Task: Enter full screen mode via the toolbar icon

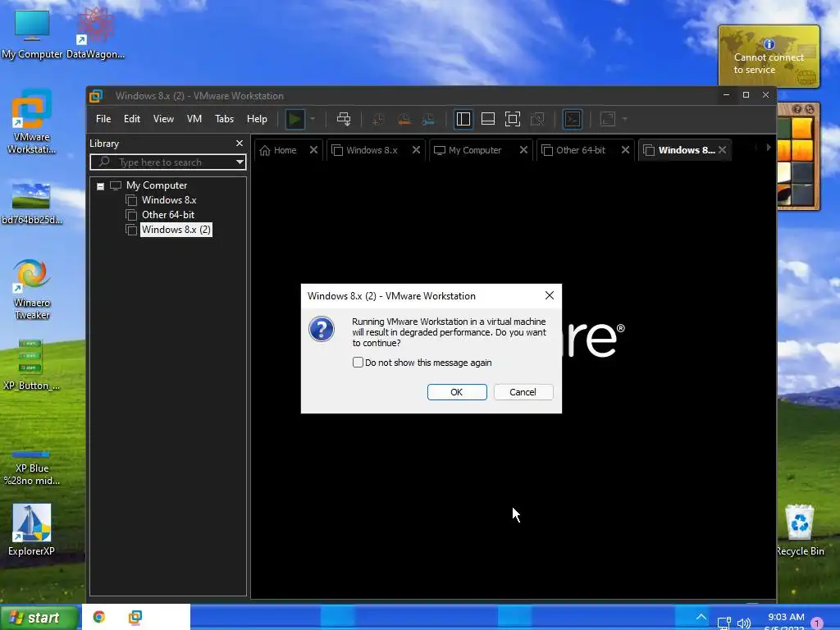Action: point(513,119)
